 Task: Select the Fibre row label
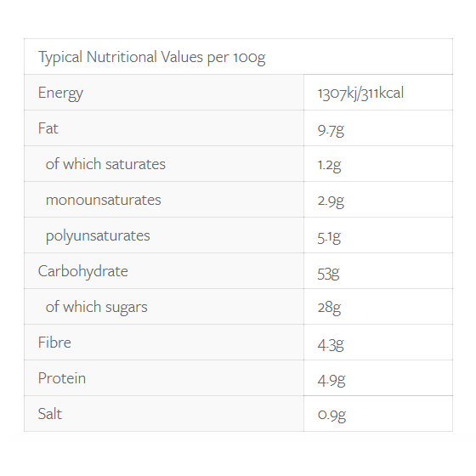click(54, 343)
